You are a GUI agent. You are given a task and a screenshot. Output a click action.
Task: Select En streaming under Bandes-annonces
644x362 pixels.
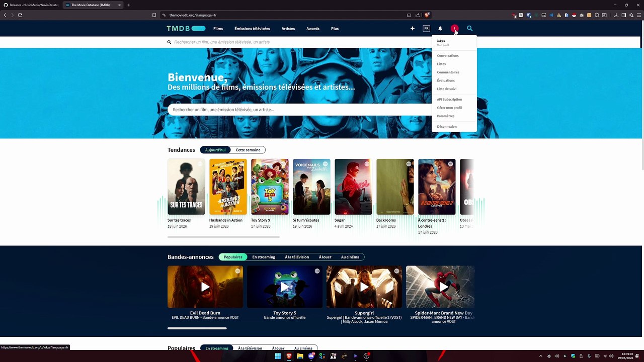pyautogui.click(x=264, y=257)
